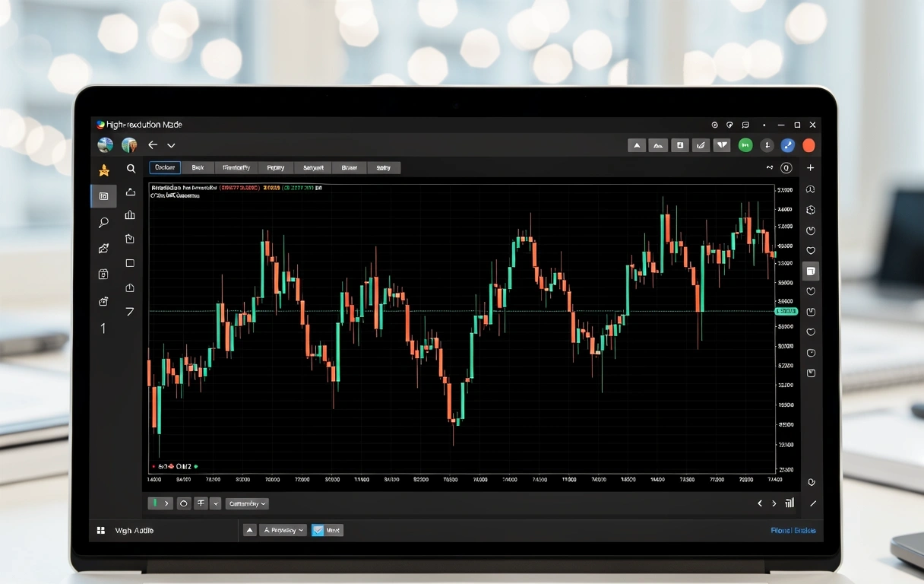Toggle the green play control in bottom toolbar
This screenshot has width=924, height=584.
[155, 503]
